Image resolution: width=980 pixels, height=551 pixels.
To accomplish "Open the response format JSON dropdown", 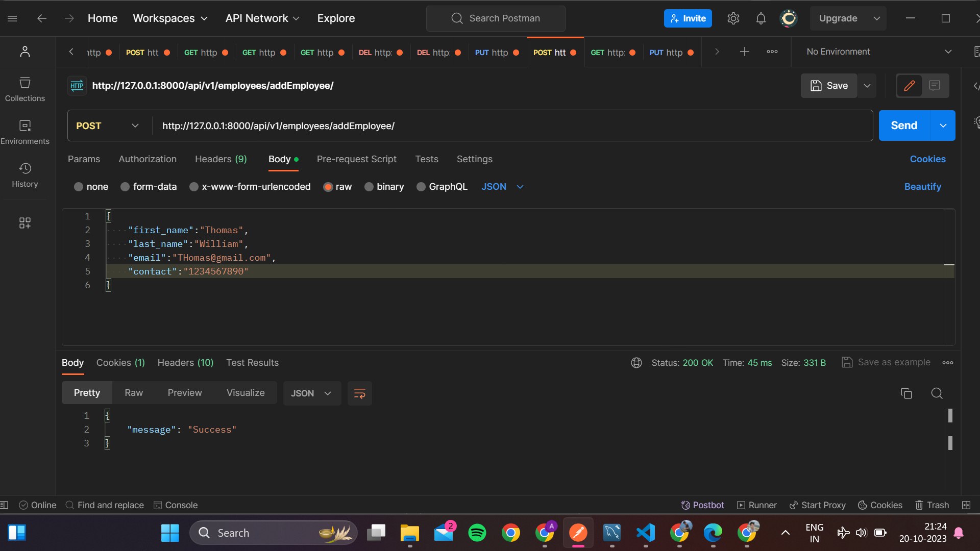I will [x=312, y=393].
